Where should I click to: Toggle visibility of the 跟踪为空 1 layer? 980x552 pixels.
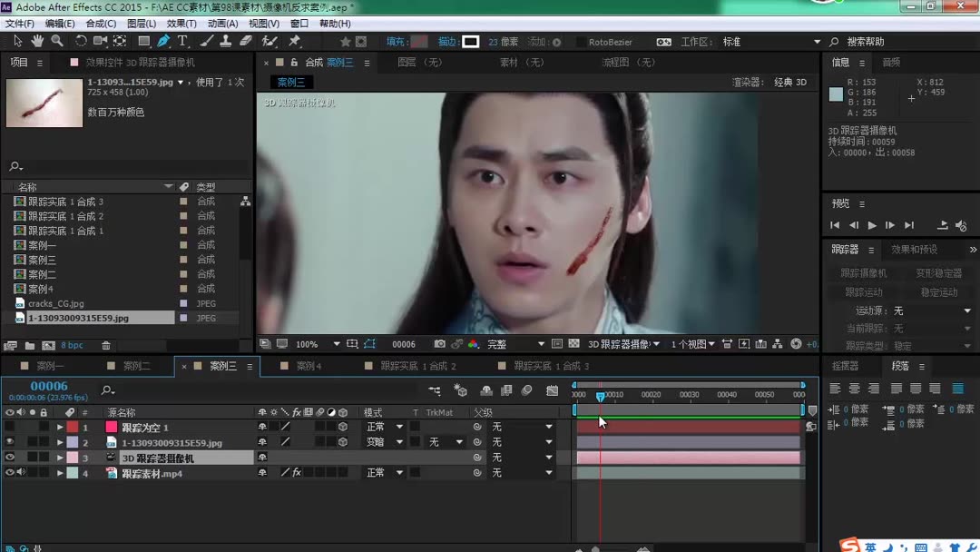pyautogui.click(x=8, y=427)
